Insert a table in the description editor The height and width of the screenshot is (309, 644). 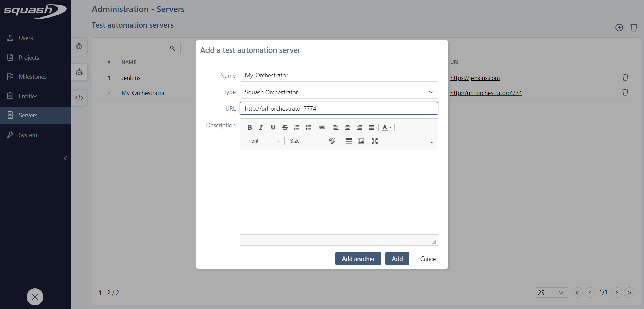coord(349,141)
